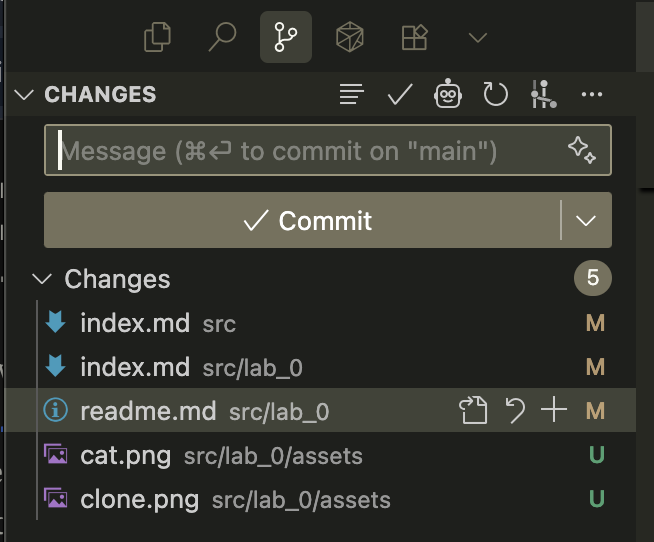
Task: Click the view as tree/list icon
Action: pos(351,95)
